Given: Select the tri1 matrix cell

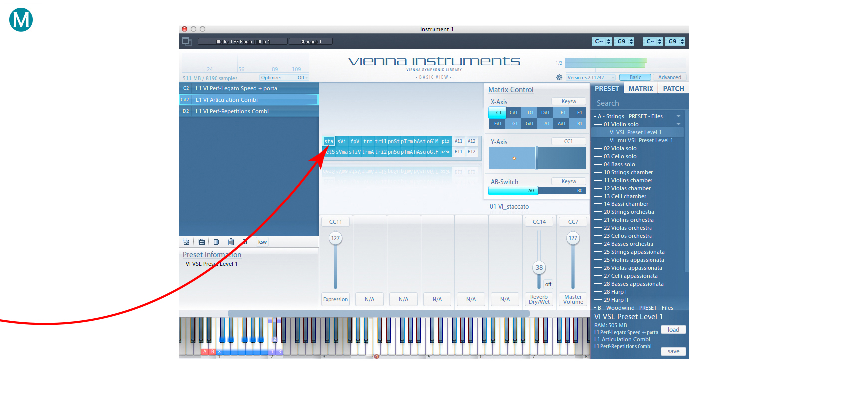Looking at the screenshot, I should tap(381, 141).
